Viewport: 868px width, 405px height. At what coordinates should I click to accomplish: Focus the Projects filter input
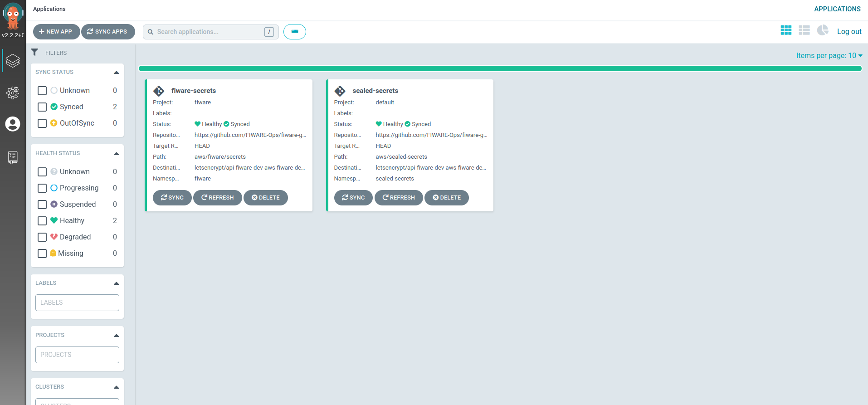click(x=77, y=355)
